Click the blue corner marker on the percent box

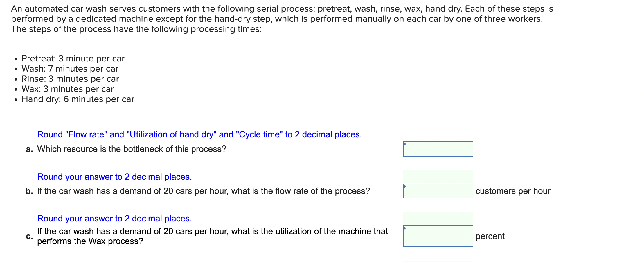(405, 229)
